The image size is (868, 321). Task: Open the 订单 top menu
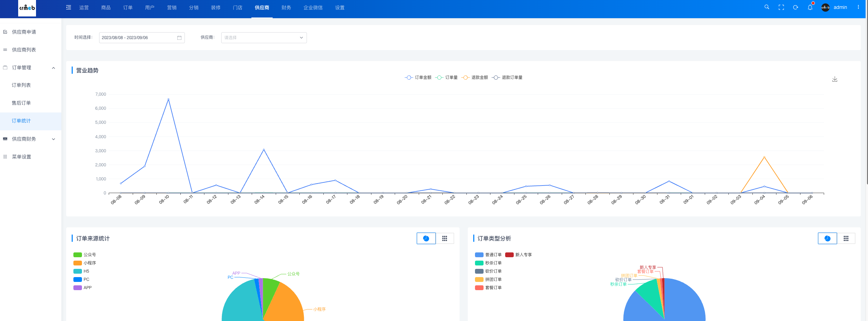click(128, 8)
